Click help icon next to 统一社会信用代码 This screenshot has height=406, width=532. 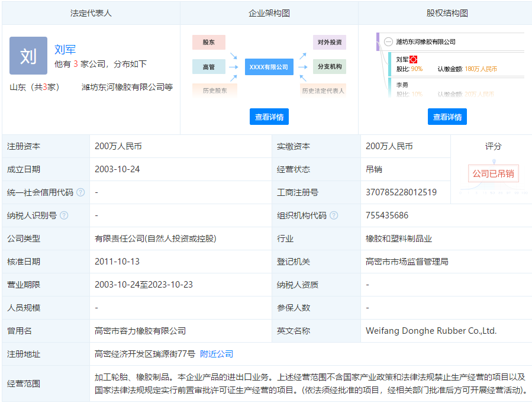click(80, 192)
